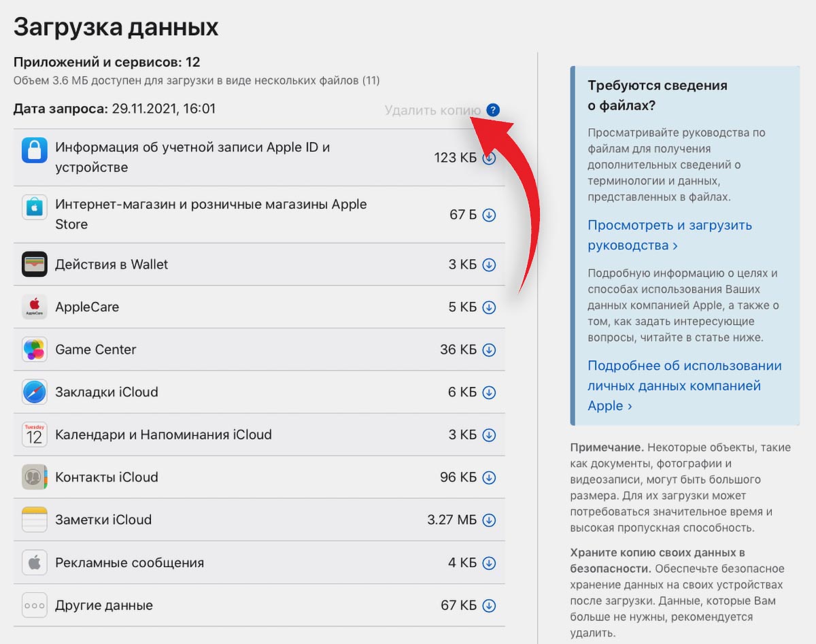Click the yellow Notes app icon
This screenshot has width=816, height=644.
click(x=34, y=520)
